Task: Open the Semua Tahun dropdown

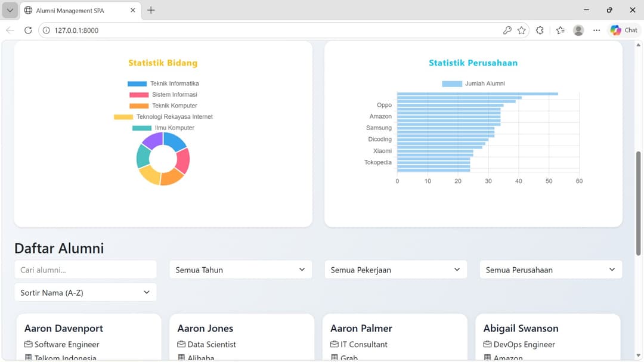Action: [x=241, y=270]
